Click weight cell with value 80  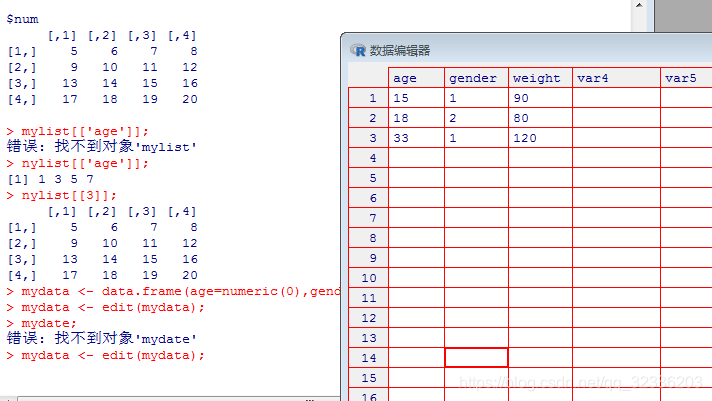(x=540, y=118)
